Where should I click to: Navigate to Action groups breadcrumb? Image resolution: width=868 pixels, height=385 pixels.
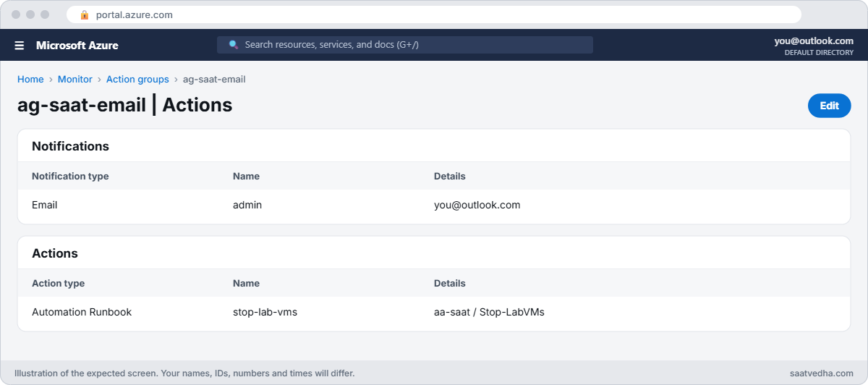pyautogui.click(x=137, y=79)
